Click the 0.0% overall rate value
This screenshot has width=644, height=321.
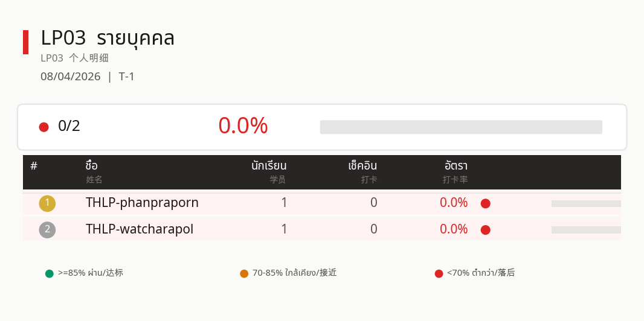pyautogui.click(x=243, y=126)
